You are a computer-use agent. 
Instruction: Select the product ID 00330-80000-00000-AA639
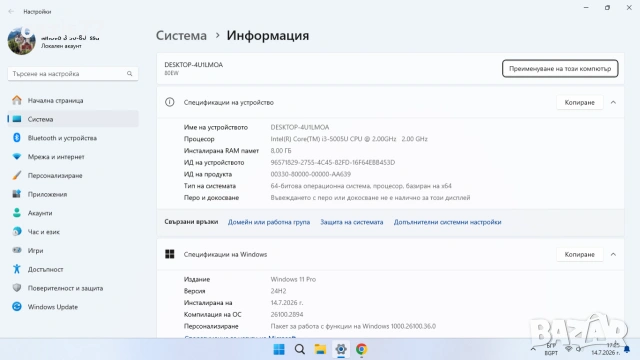click(x=311, y=174)
